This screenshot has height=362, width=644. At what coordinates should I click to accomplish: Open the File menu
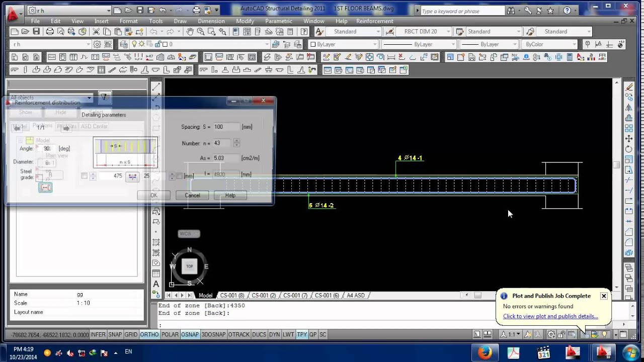[x=35, y=21]
